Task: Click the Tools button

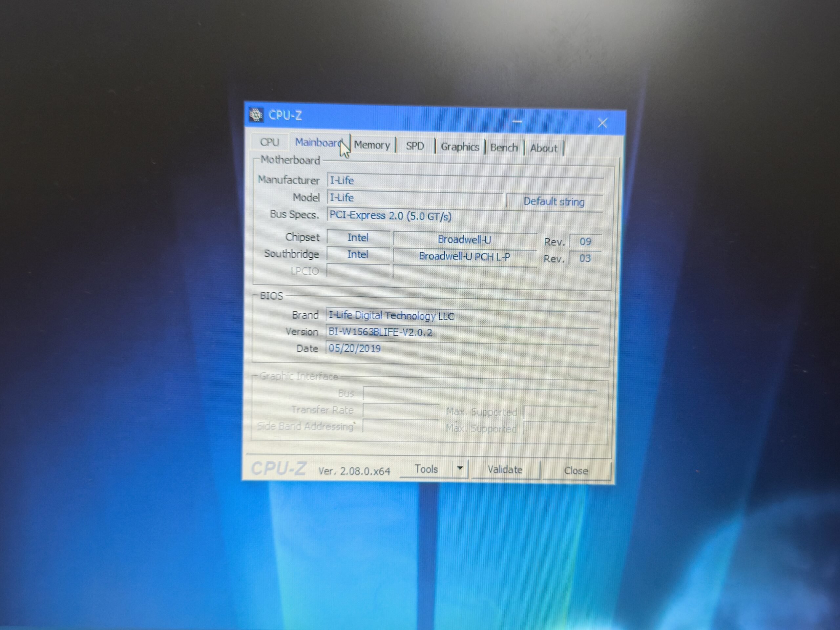Action: (426, 469)
